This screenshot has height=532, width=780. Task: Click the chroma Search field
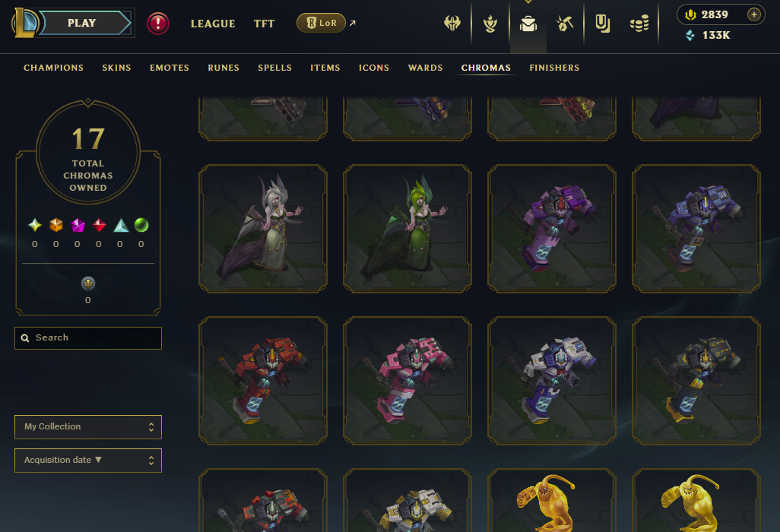(88, 338)
